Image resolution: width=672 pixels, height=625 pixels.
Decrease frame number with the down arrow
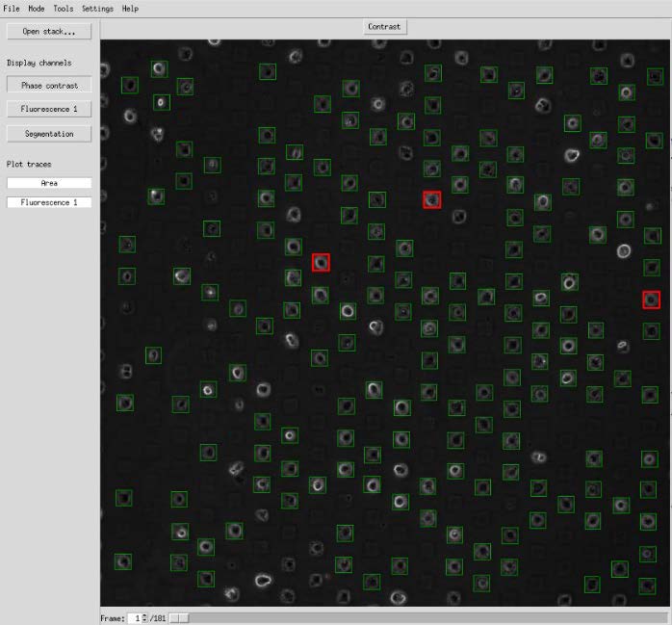(144, 620)
